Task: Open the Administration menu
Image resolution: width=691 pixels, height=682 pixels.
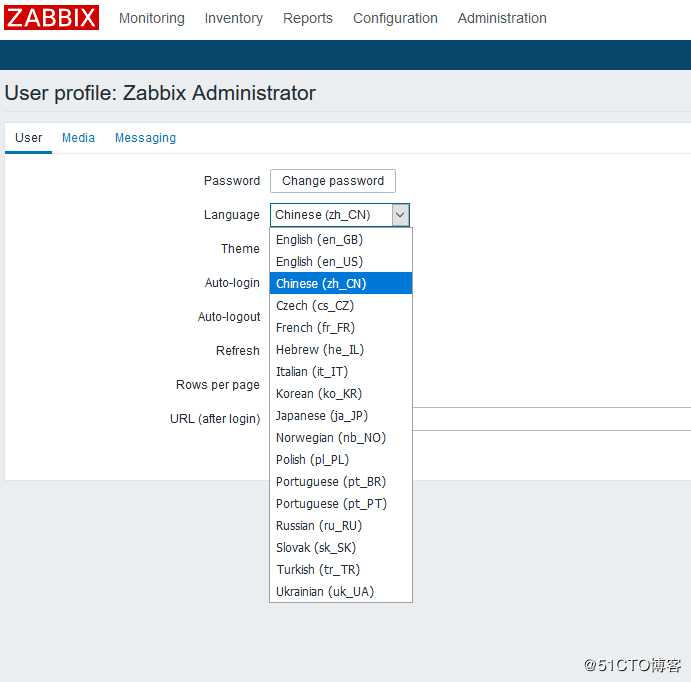Action: point(502,18)
